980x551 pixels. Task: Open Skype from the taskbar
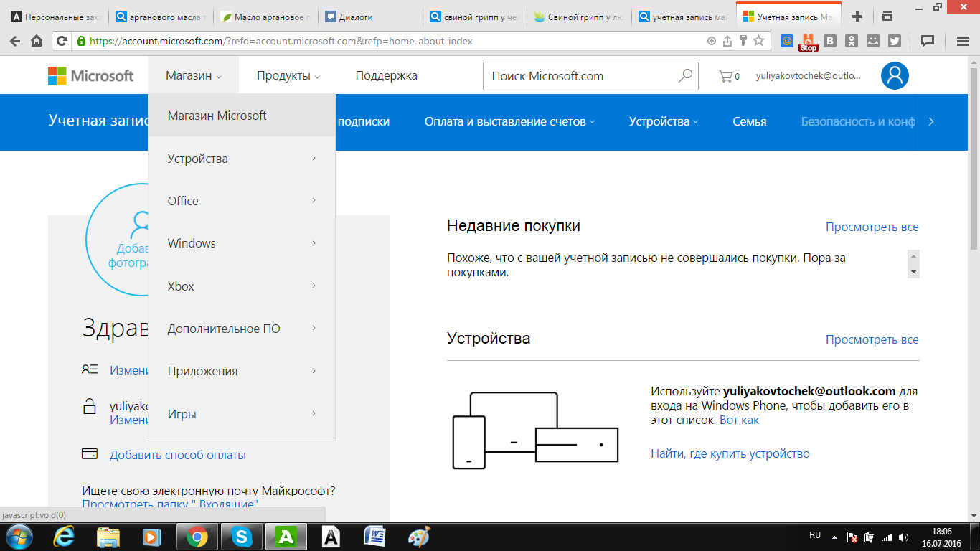(x=242, y=537)
